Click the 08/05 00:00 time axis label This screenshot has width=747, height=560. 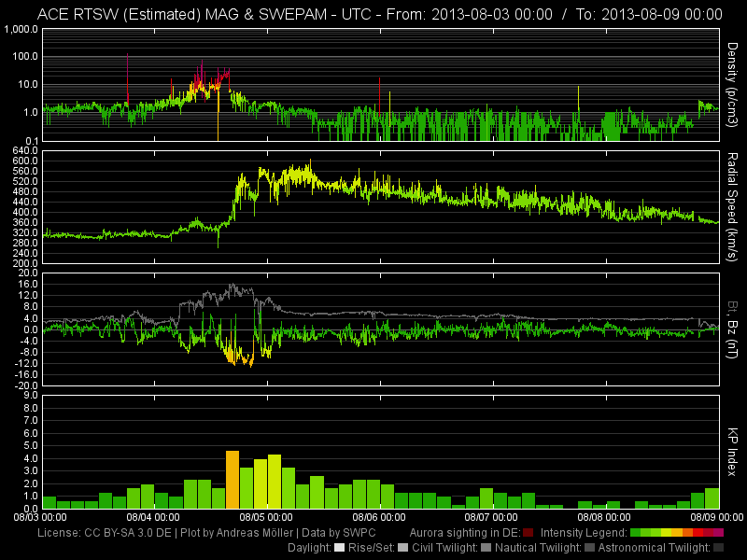266,516
